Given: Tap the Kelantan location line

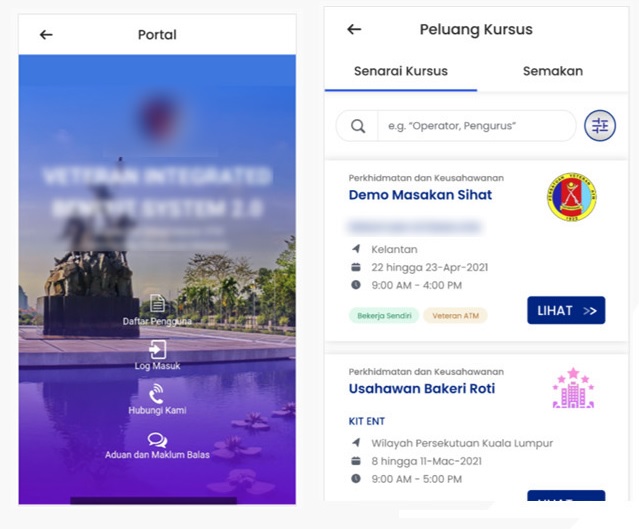Looking at the screenshot, I should pos(394,249).
